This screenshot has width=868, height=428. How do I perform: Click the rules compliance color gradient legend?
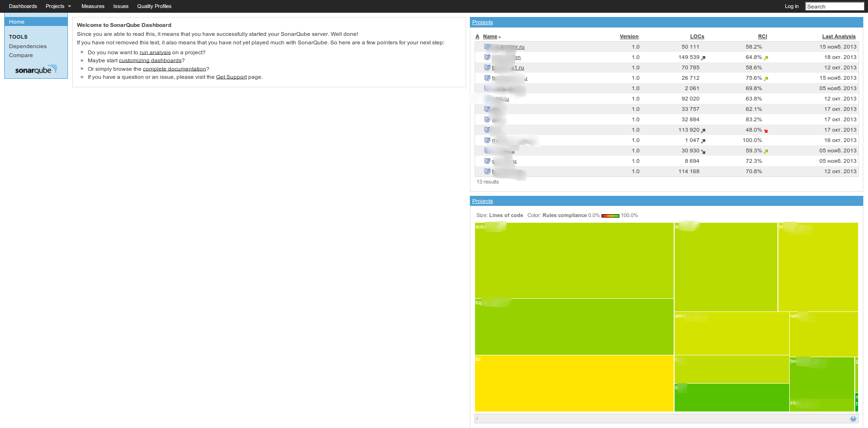(610, 216)
